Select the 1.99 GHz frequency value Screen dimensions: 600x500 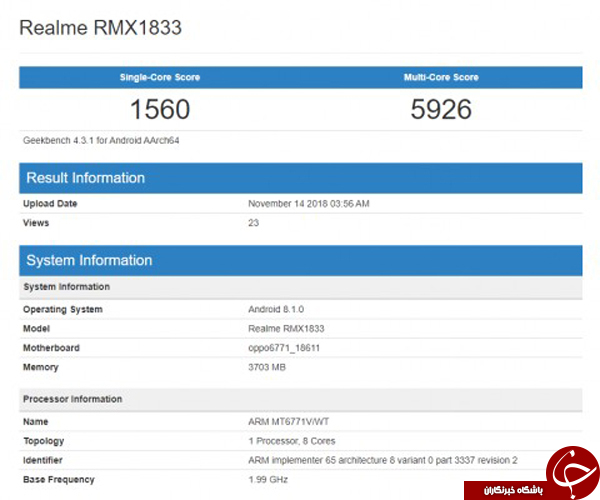[x=268, y=479]
